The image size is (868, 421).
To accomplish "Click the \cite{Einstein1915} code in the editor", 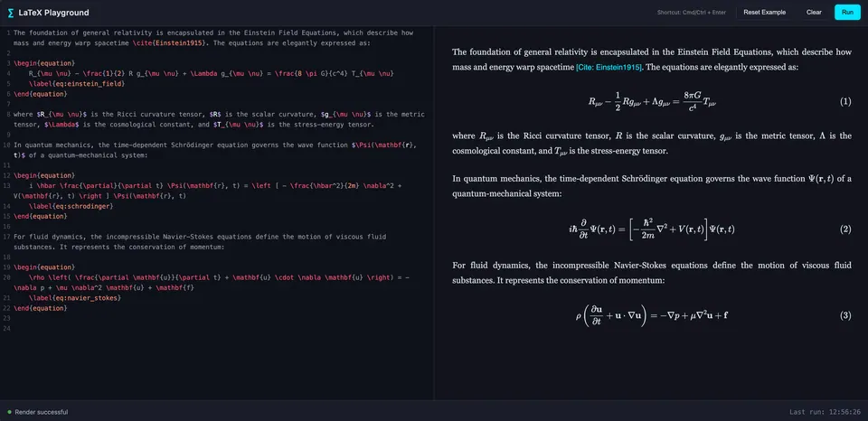I will (169, 43).
